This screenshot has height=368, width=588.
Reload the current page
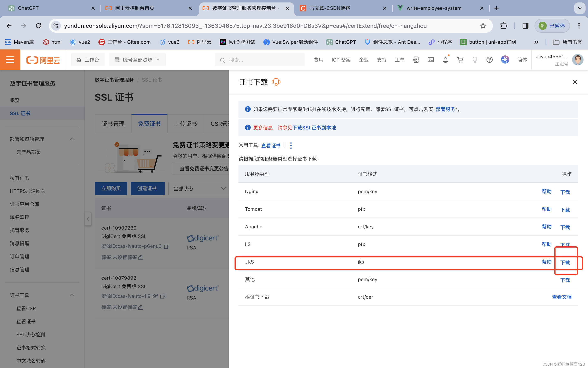click(x=38, y=26)
